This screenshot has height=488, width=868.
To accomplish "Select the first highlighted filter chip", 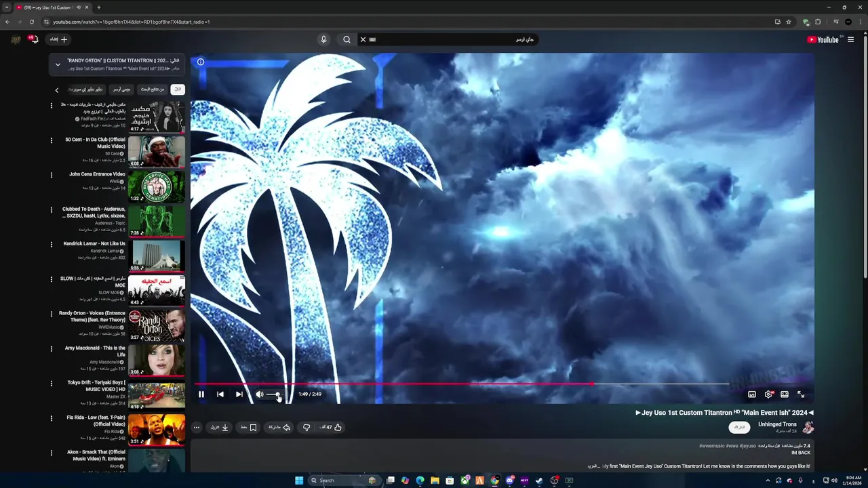I will click(x=178, y=89).
